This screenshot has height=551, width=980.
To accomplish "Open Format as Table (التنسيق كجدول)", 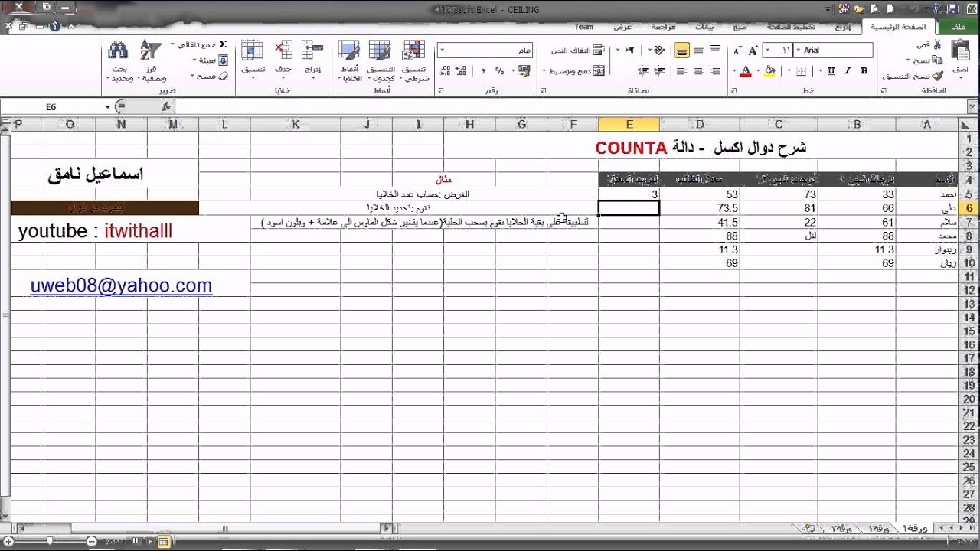I will (381, 61).
